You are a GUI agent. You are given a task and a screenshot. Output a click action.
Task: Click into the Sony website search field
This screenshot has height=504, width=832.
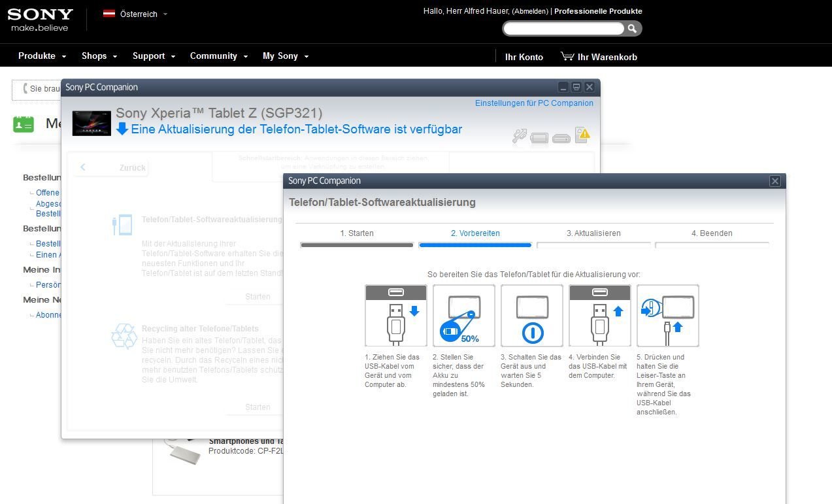[x=564, y=29]
